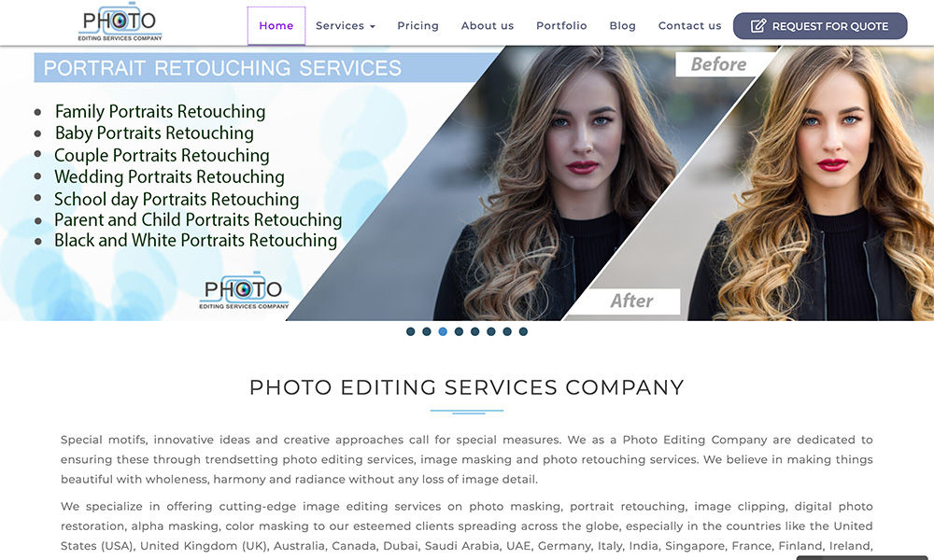
Task: Click the Portrait Retouching Services banner heading
Action: click(222, 68)
